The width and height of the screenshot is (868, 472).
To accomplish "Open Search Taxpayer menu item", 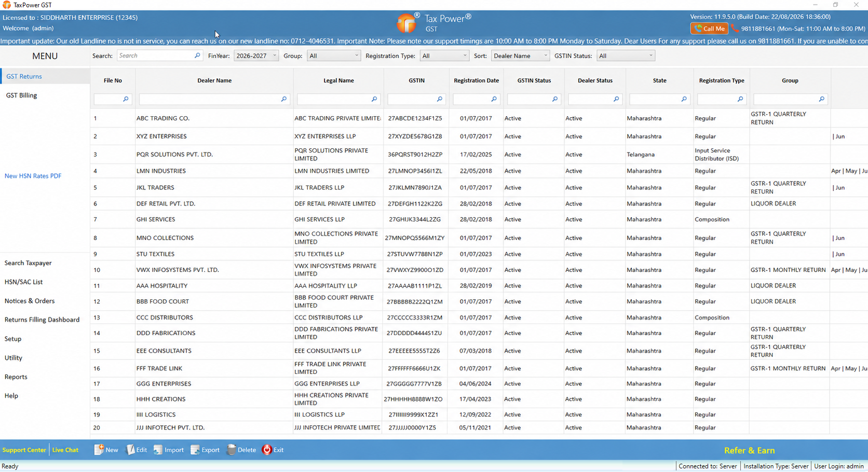I will 28,263.
